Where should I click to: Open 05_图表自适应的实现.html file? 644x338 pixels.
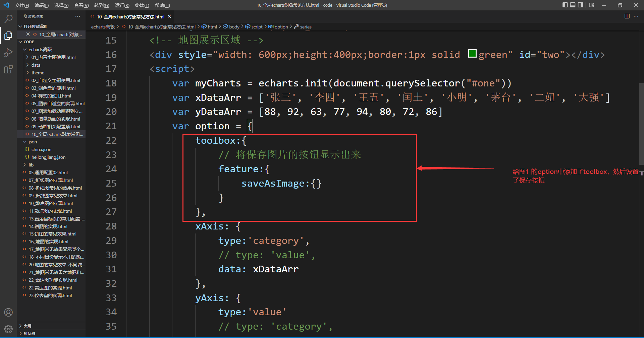point(58,104)
